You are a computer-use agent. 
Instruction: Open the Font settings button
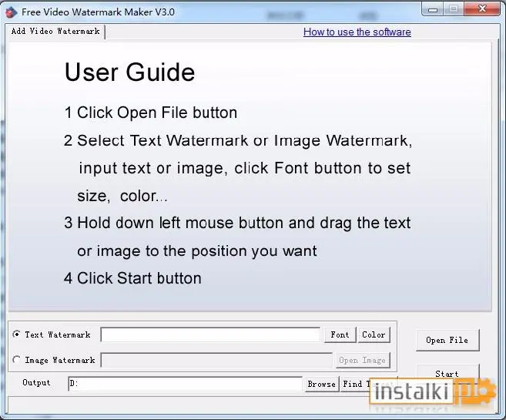point(340,334)
